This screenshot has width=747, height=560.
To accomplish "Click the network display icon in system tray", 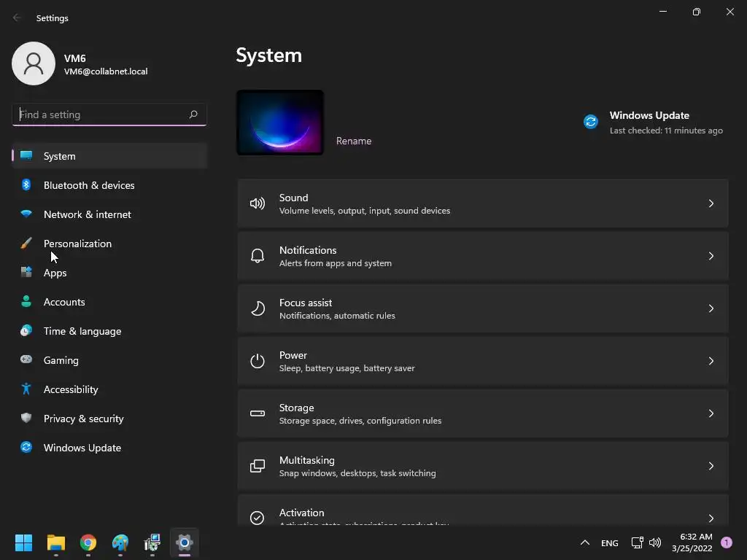I will pos(637,542).
